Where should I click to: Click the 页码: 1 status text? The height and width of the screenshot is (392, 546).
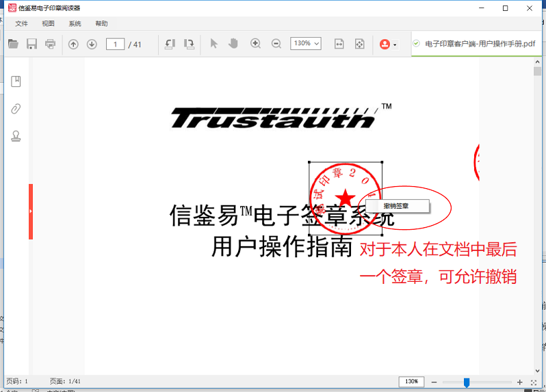point(16,382)
